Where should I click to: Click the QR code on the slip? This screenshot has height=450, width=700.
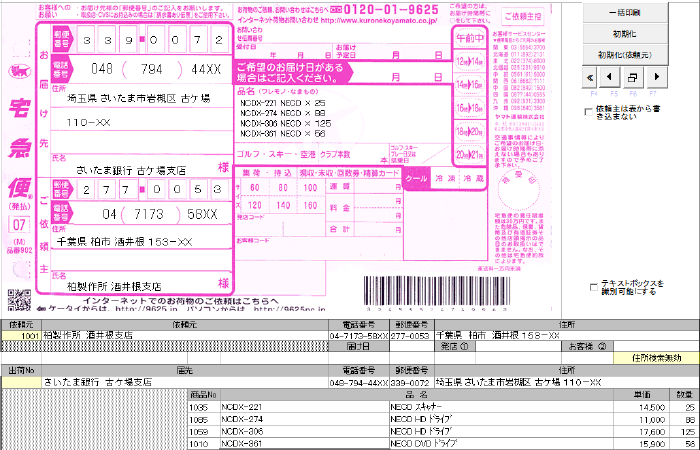19,300
